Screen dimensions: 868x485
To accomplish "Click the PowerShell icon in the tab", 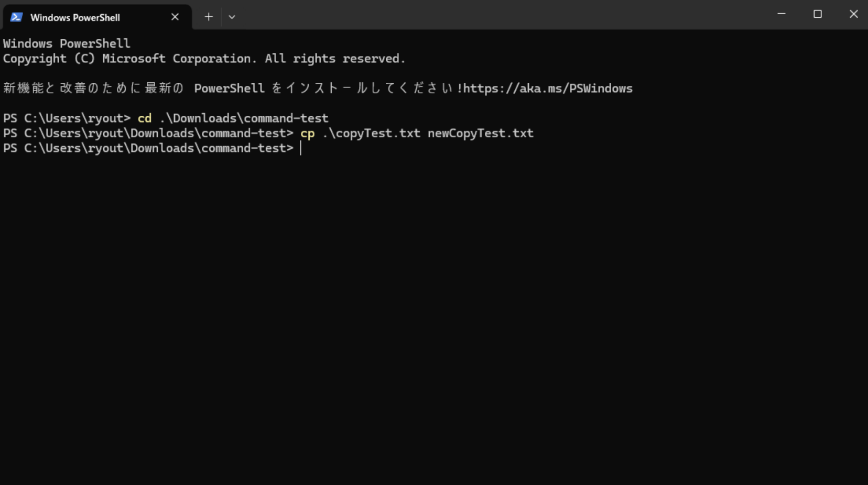I will 16,17.
